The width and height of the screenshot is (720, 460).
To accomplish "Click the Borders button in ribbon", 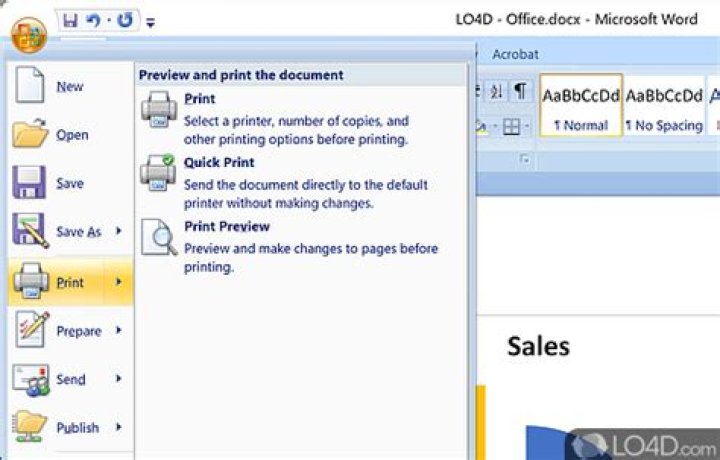I will [x=512, y=126].
